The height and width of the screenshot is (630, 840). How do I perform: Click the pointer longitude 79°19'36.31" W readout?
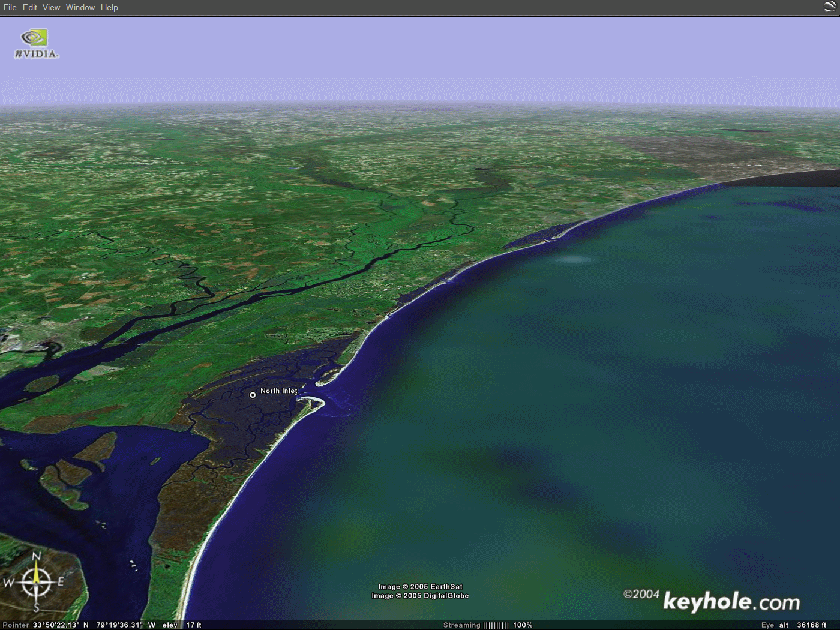point(125,625)
